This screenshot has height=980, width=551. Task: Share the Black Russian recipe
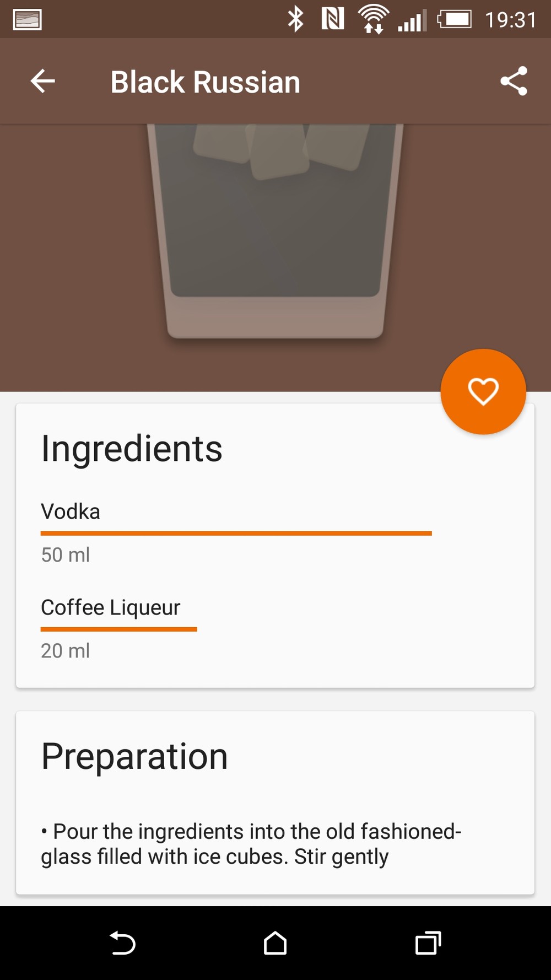[x=514, y=82]
